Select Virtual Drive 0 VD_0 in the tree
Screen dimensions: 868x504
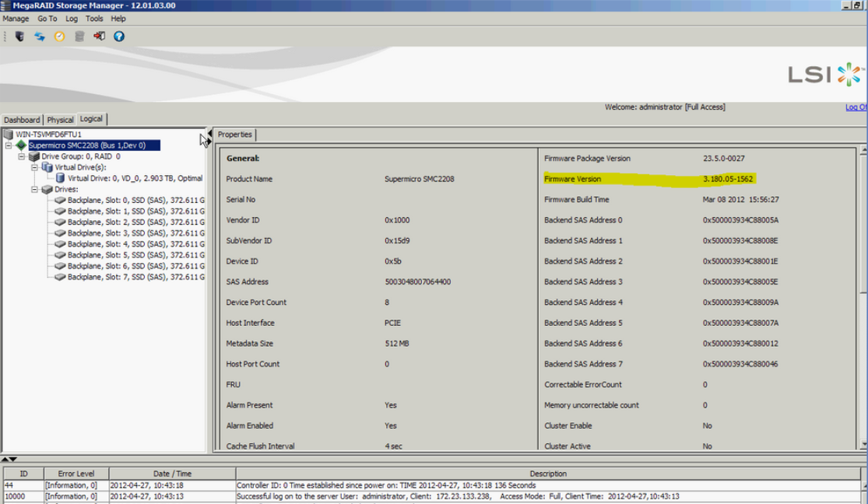(134, 178)
